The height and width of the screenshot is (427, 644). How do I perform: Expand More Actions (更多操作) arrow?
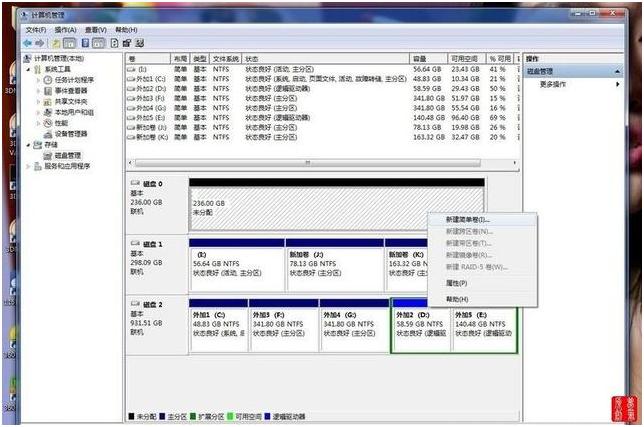618,85
